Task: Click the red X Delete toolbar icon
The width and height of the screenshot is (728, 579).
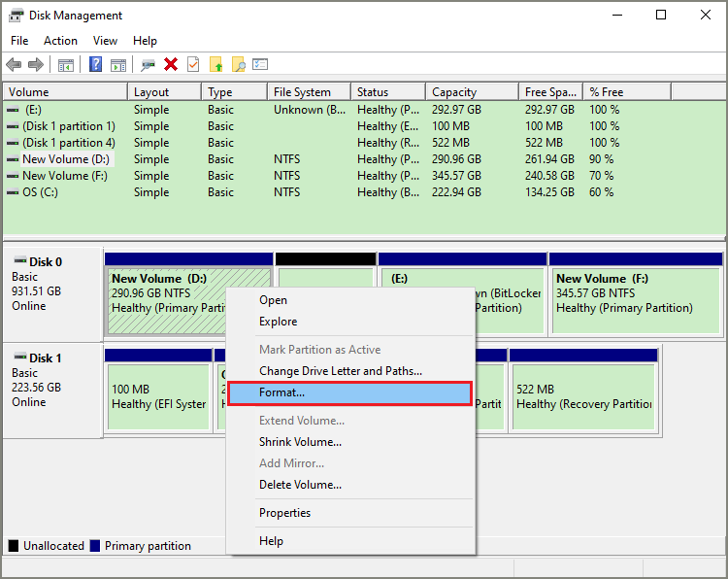Action: pyautogui.click(x=171, y=64)
